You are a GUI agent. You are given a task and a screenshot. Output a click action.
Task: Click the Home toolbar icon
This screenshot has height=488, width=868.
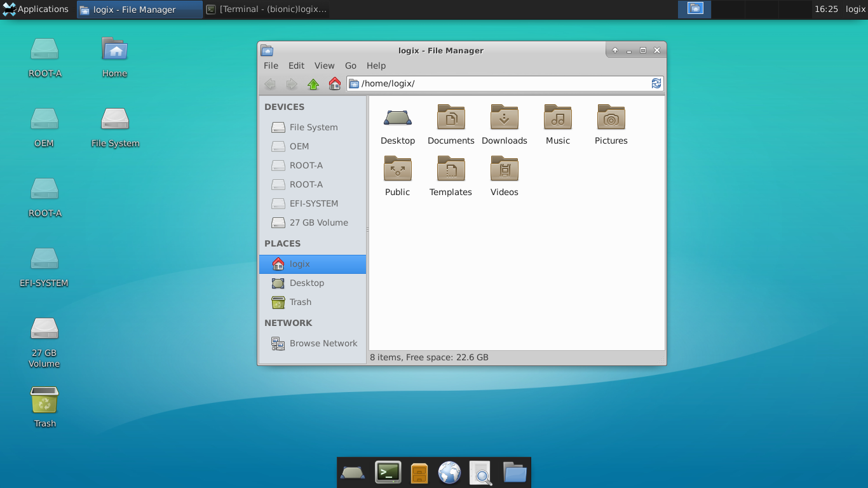(334, 83)
